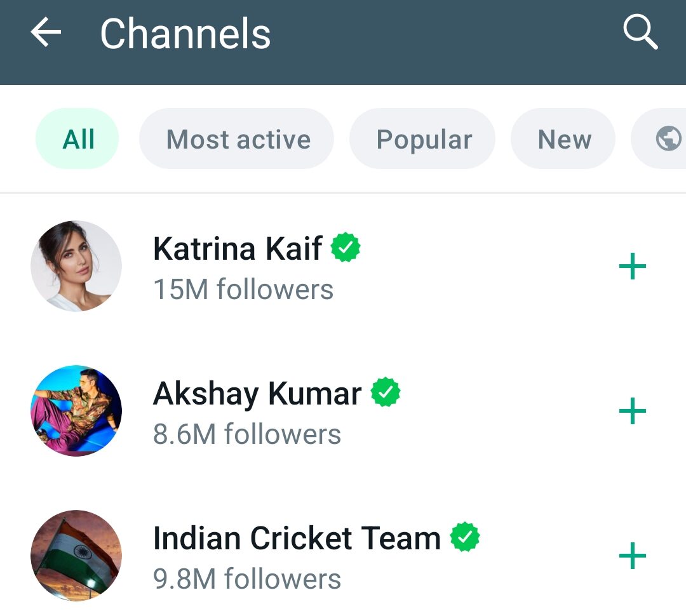Open search with the magnifier icon
Screen dimensions: 686x616
[640, 32]
